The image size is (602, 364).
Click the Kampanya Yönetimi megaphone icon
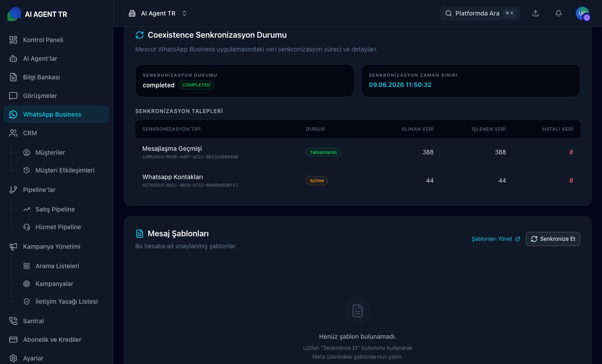pos(13,247)
